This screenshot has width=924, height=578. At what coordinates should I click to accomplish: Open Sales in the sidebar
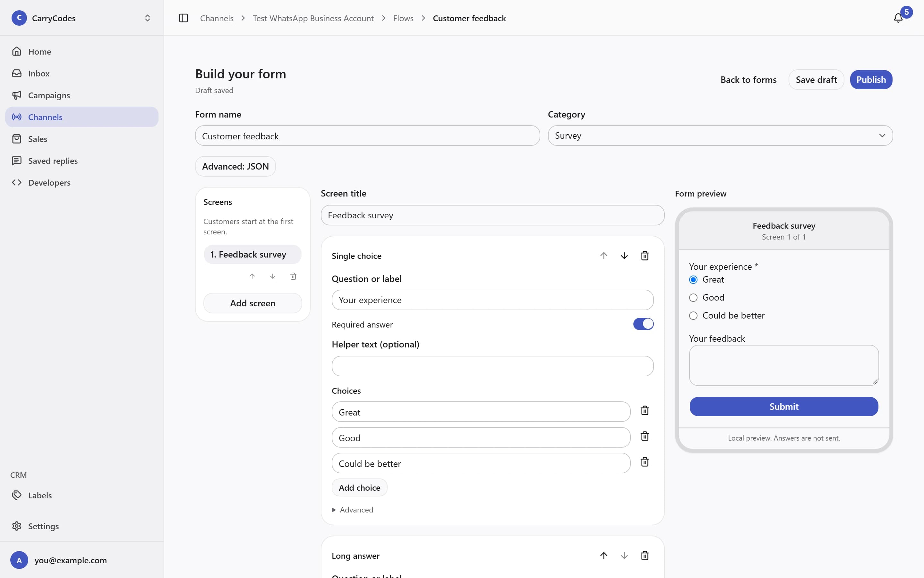[82, 139]
